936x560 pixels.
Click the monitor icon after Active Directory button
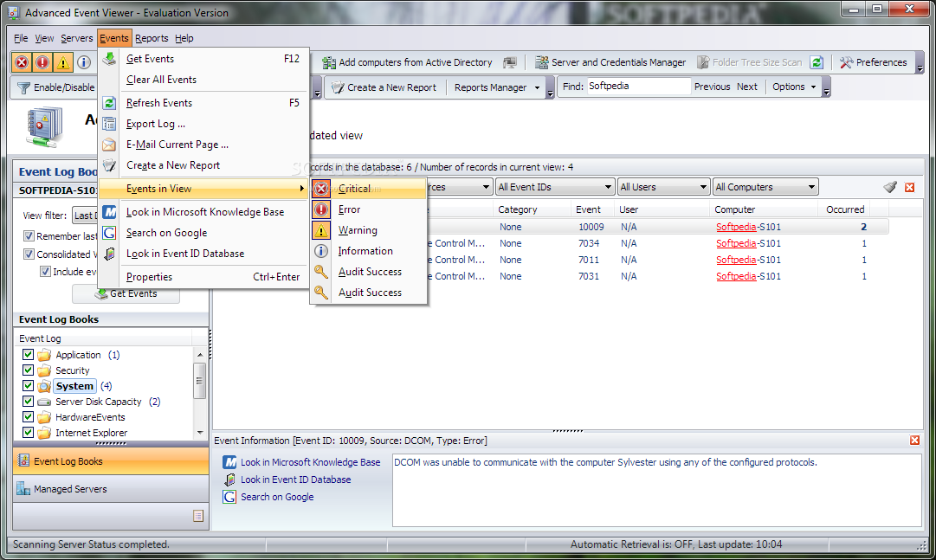tap(510, 62)
